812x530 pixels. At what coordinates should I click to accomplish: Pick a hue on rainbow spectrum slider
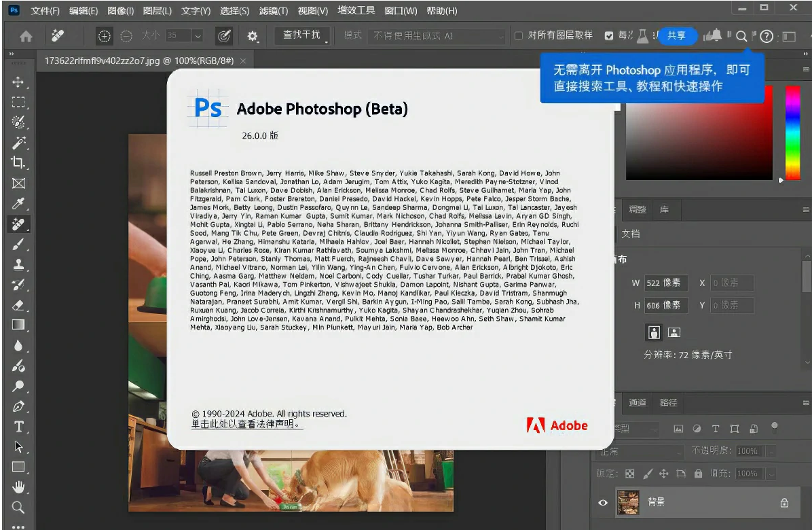coord(793,132)
